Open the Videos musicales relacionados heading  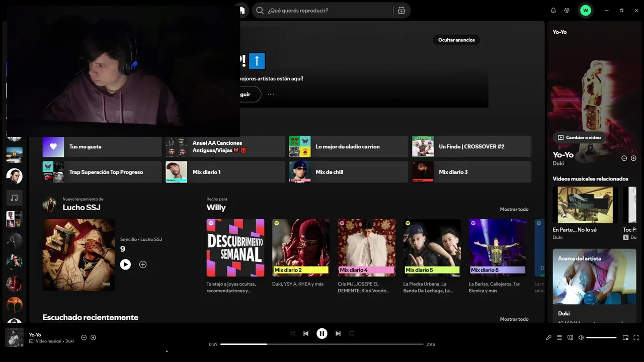point(590,178)
